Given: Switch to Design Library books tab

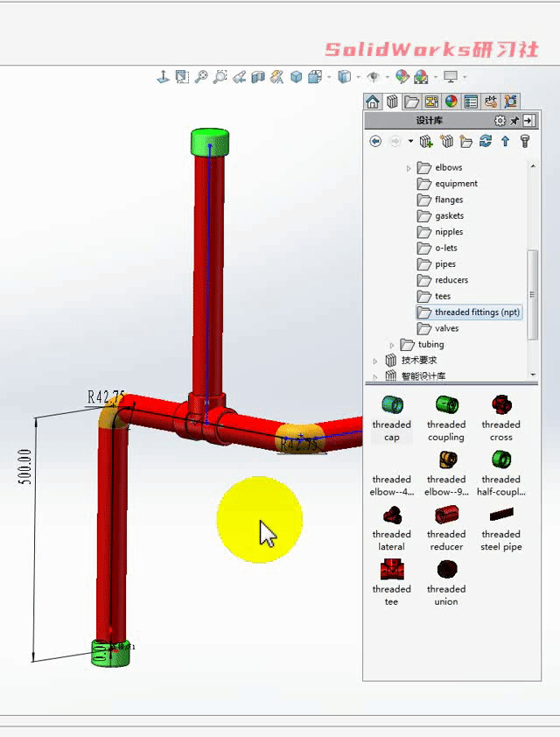Looking at the screenshot, I should (392, 102).
